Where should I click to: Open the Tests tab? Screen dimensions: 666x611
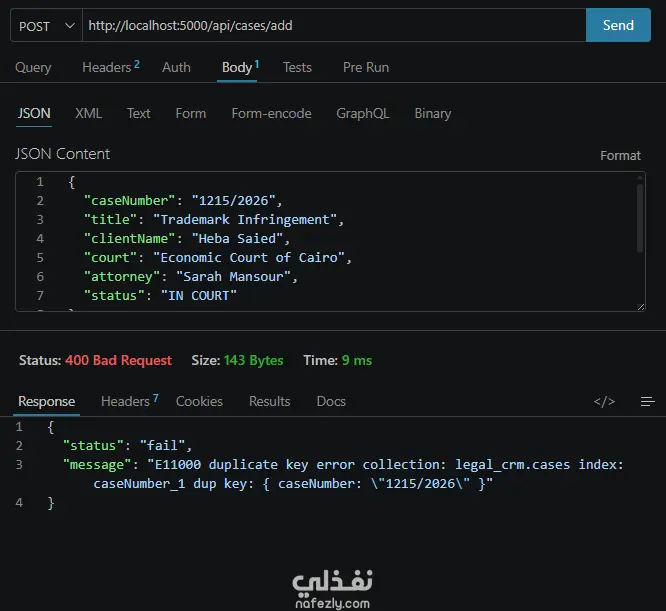297,67
